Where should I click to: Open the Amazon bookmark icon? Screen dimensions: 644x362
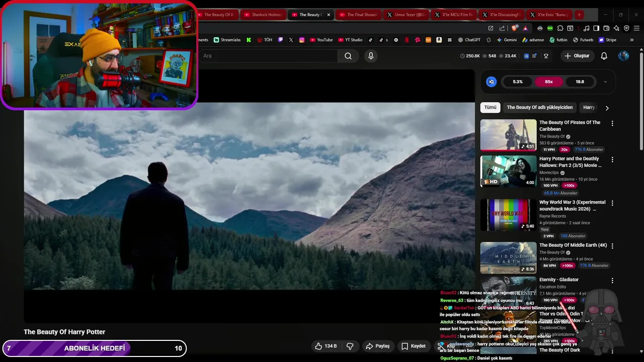pyautogui.click(x=439, y=40)
